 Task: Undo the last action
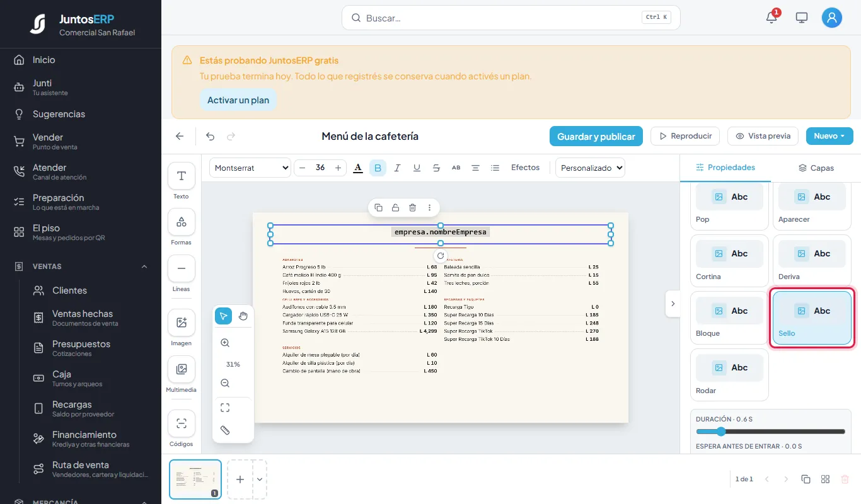tap(211, 136)
